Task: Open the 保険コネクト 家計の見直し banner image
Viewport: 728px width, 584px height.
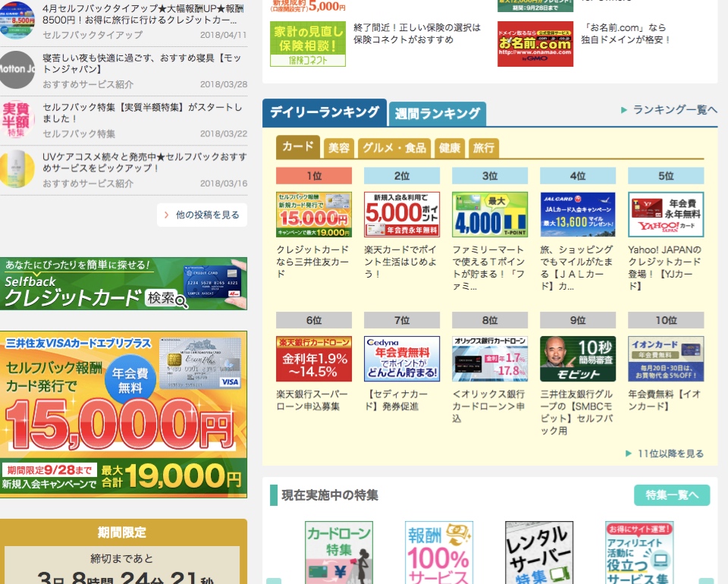Action: click(308, 44)
